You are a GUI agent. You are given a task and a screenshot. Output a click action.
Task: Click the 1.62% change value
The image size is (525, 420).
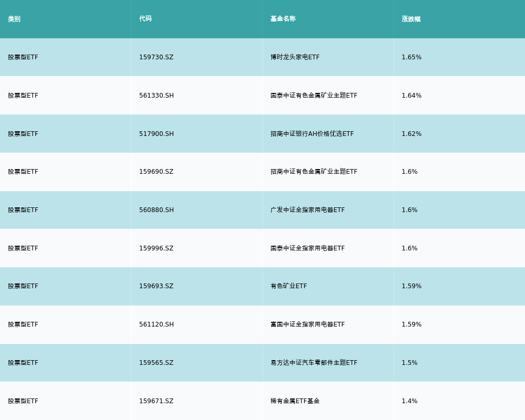pyautogui.click(x=411, y=134)
